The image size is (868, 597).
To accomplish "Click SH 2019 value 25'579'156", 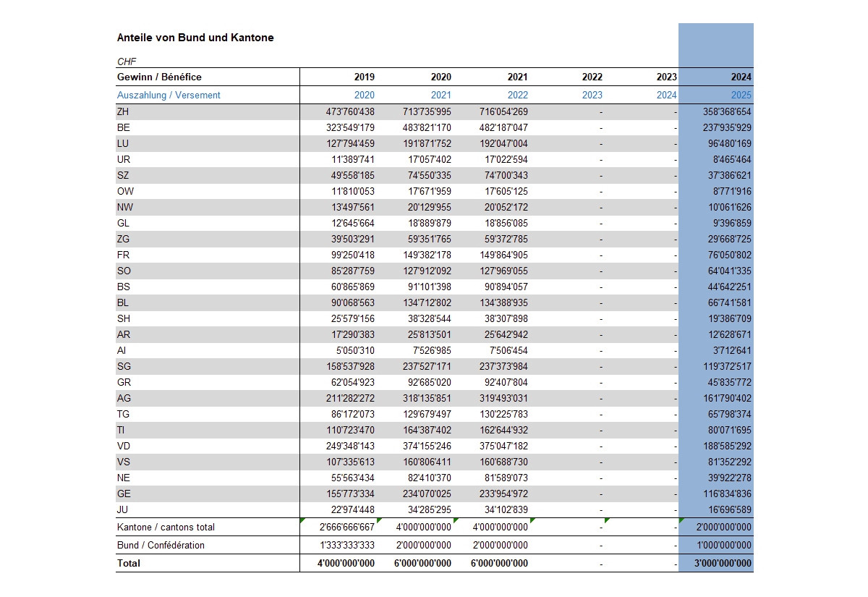I will [353, 319].
